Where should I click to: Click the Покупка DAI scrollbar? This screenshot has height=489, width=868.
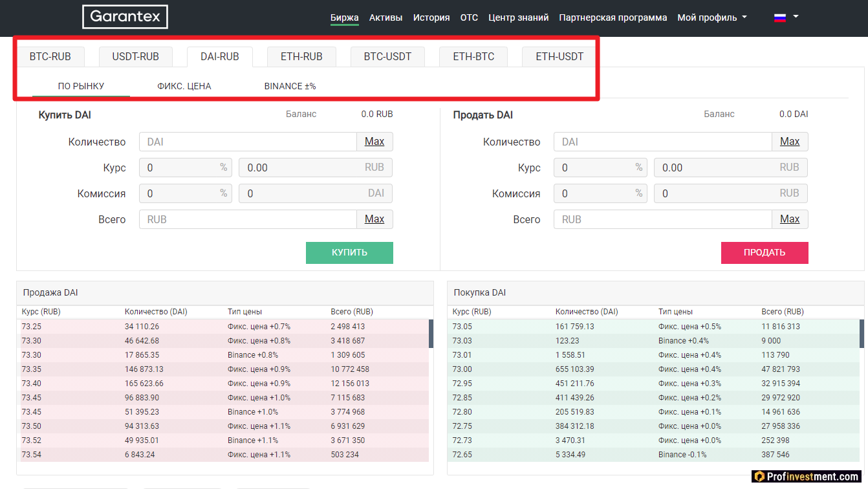tap(862, 334)
